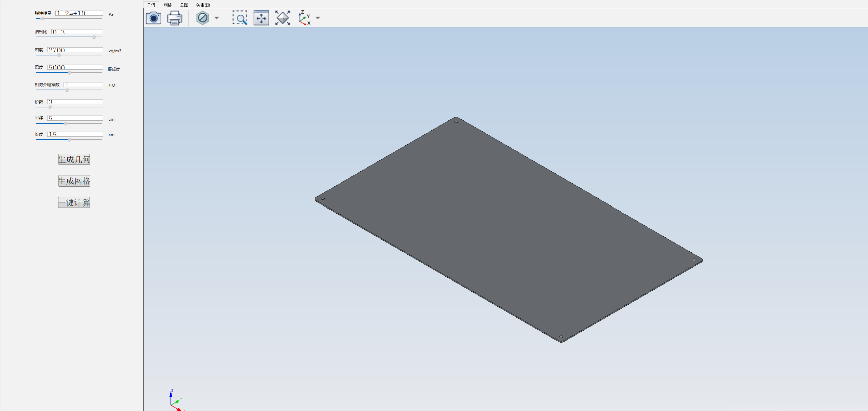Click the 泊松比 slider handle
868x411 pixels.
[94, 37]
